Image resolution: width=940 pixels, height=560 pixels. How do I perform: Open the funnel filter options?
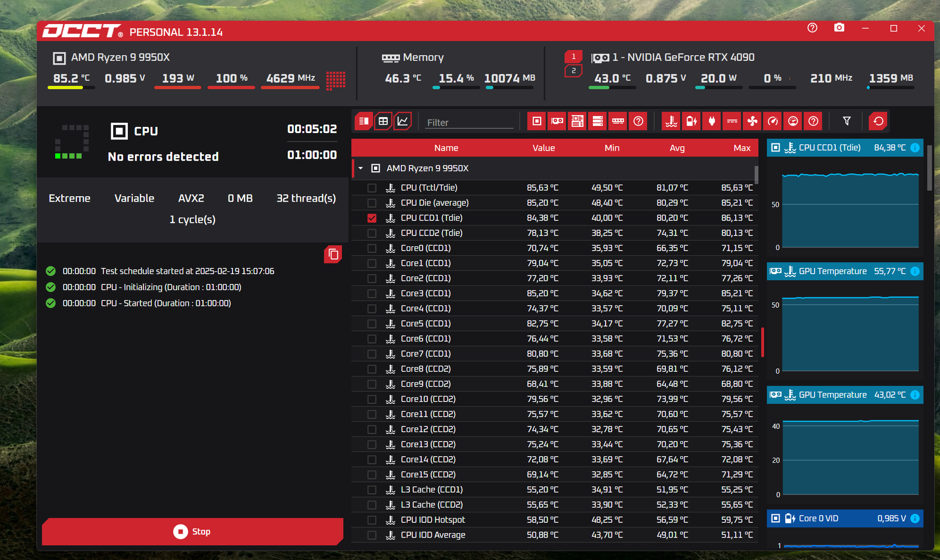(846, 121)
